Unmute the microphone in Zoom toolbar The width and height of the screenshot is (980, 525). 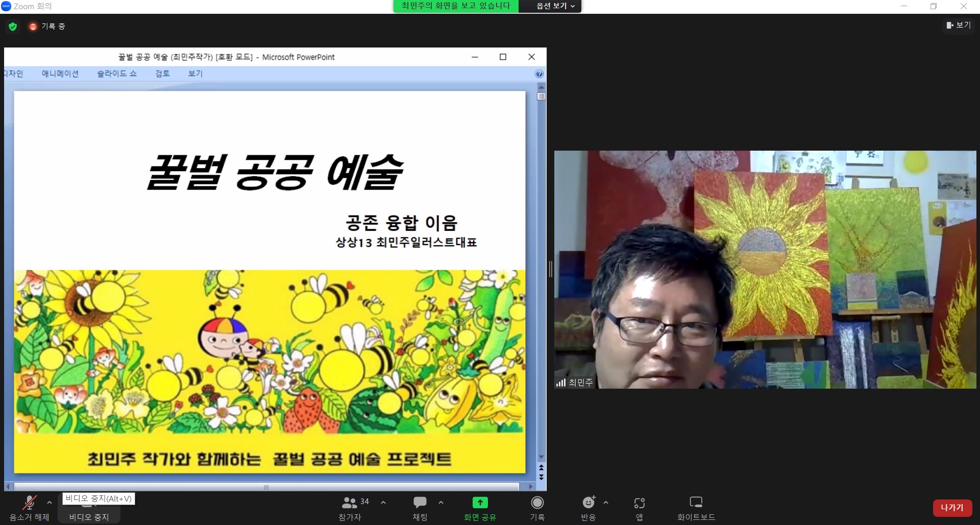tap(30, 508)
